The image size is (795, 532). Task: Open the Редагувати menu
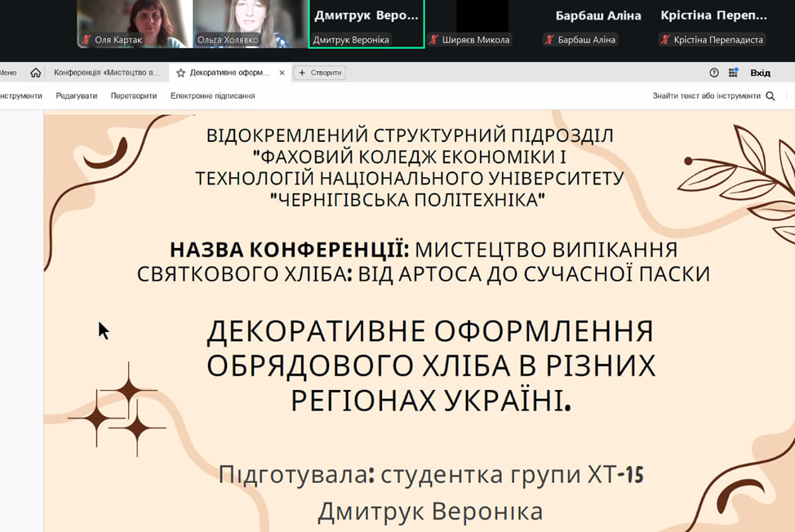pos(76,95)
